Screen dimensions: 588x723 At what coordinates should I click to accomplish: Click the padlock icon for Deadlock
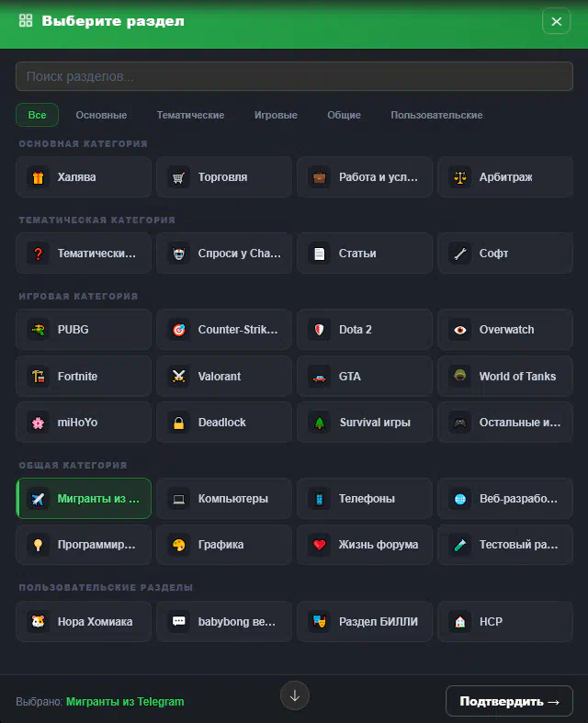(x=178, y=423)
